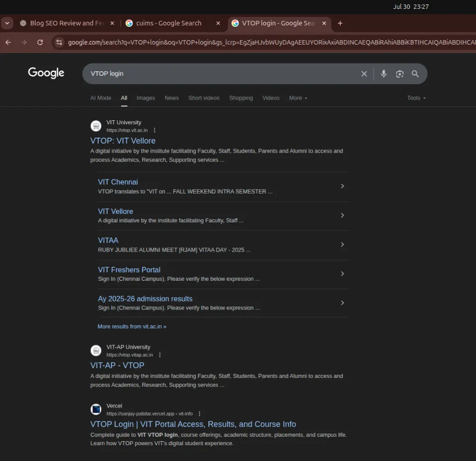Search by image with Lens icon

(399, 74)
